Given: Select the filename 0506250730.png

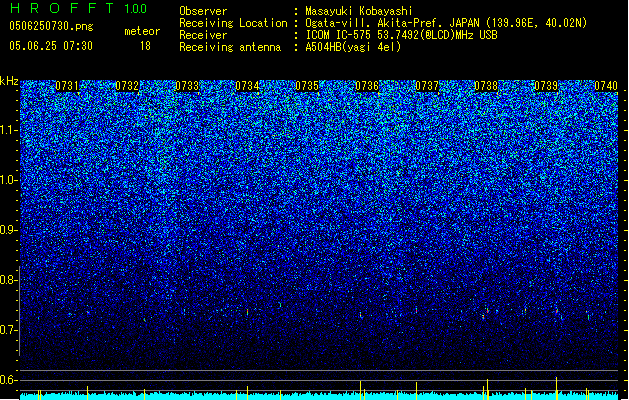Looking at the screenshot, I should click(x=51, y=26).
